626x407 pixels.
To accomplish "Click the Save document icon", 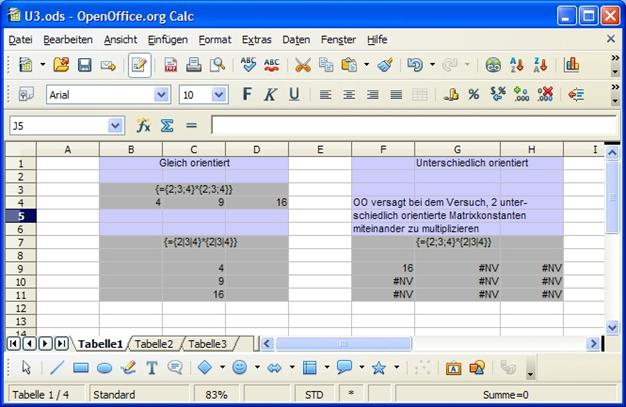I will tap(85, 65).
